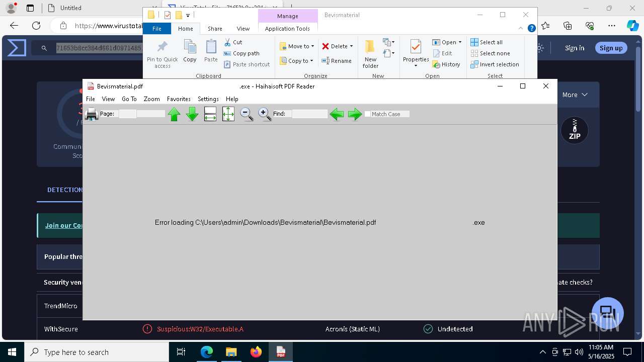644x362 pixels.
Task: Open the Zoom menu
Action: [x=151, y=99]
